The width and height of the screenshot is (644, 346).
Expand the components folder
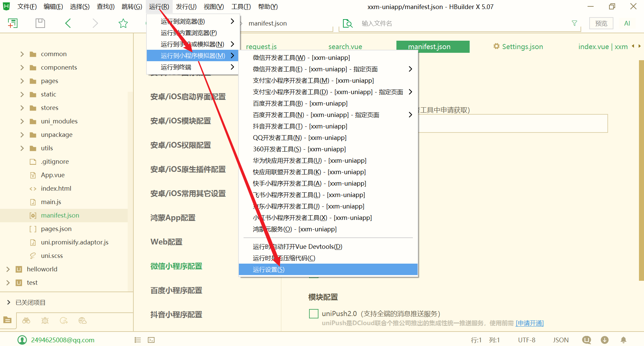click(x=22, y=68)
